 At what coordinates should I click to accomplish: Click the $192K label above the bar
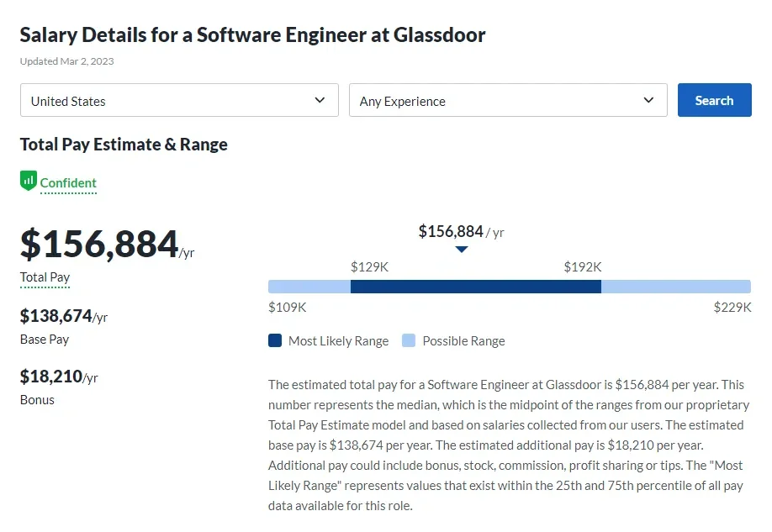coord(583,266)
